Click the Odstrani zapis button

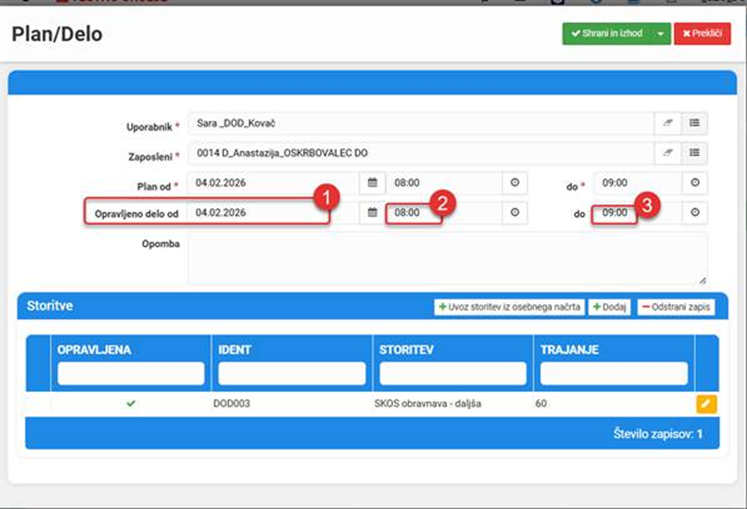click(x=676, y=307)
